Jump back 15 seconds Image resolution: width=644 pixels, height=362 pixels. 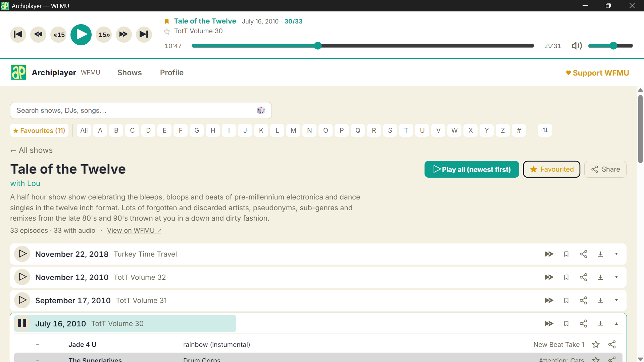pyautogui.click(x=59, y=34)
